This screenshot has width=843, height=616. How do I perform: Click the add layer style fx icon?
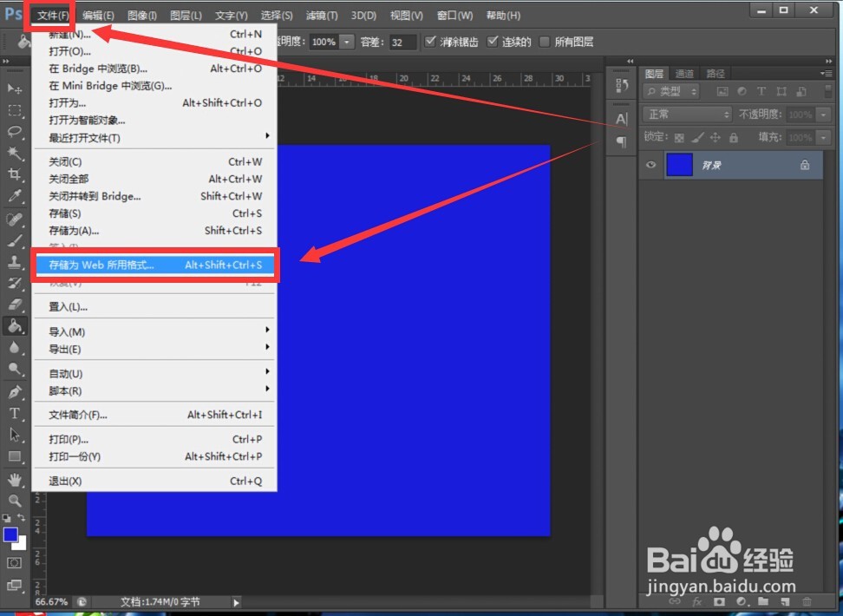pyautogui.click(x=697, y=601)
